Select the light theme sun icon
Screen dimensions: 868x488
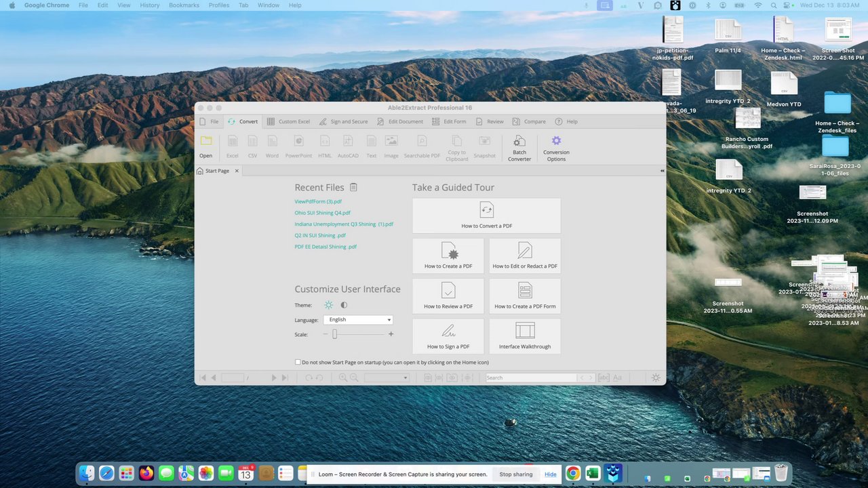coord(329,305)
